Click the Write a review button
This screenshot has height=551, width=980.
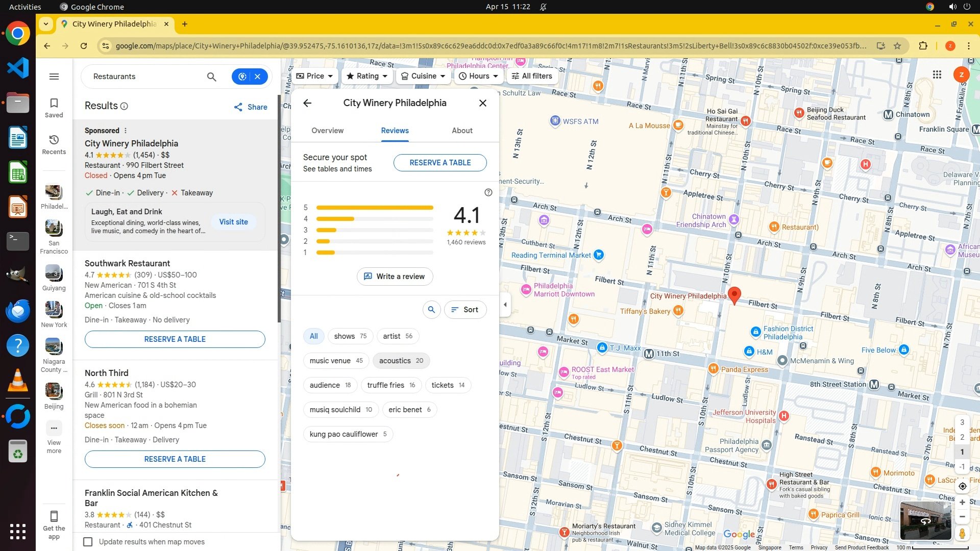(x=395, y=277)
